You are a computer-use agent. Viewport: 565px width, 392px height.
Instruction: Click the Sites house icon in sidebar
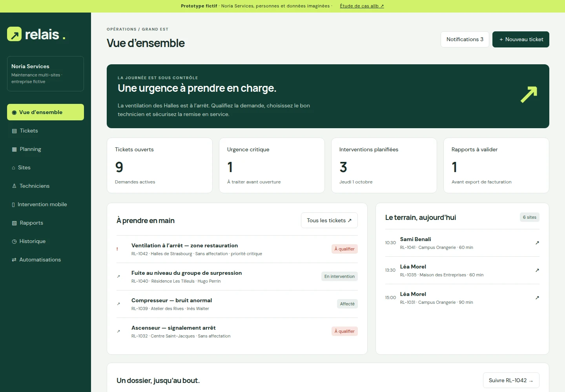[x=13, y=168]
